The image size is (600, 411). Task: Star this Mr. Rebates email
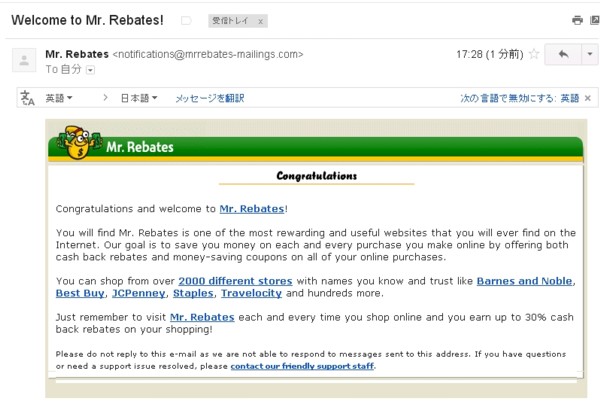coord(534,54)
